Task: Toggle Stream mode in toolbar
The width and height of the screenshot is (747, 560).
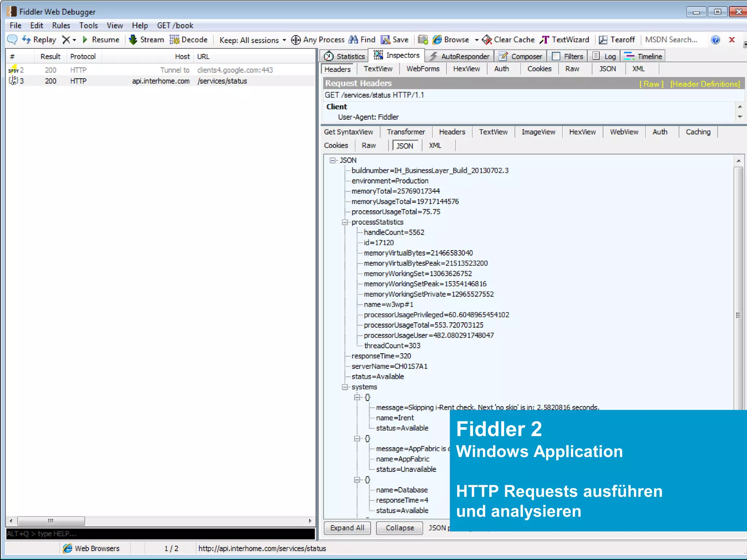Action: (x=146, y=39)
